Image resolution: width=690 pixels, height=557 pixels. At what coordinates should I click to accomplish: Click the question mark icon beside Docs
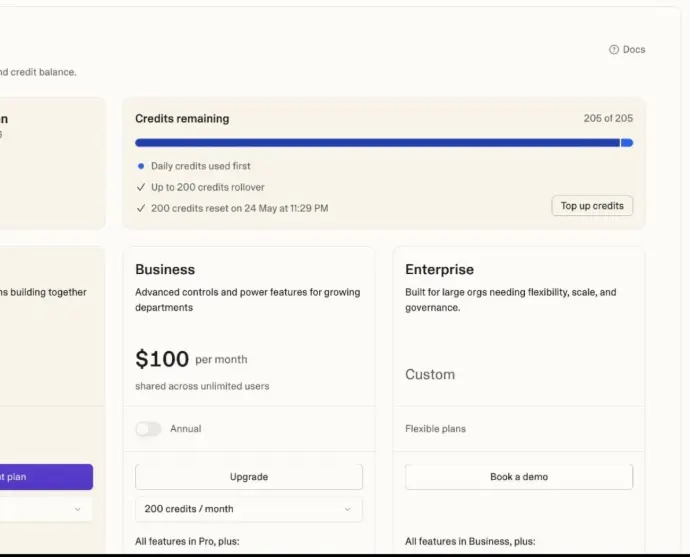614,50
